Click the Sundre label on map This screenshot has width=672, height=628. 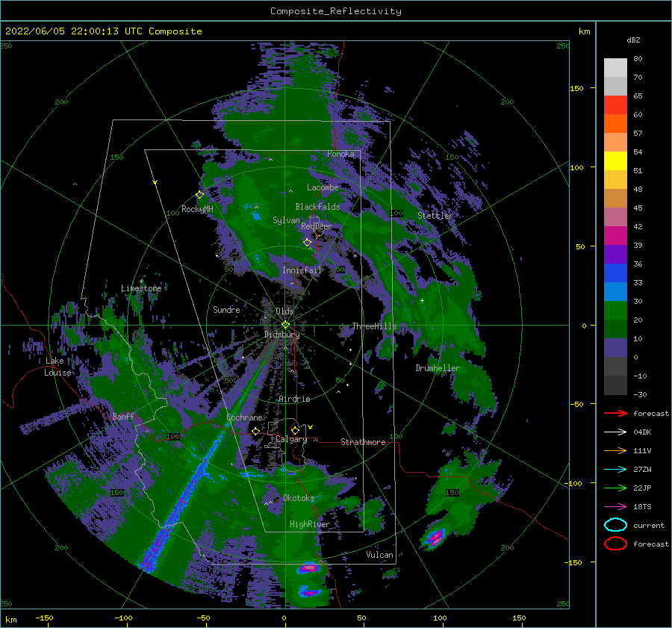click(226, 309)
